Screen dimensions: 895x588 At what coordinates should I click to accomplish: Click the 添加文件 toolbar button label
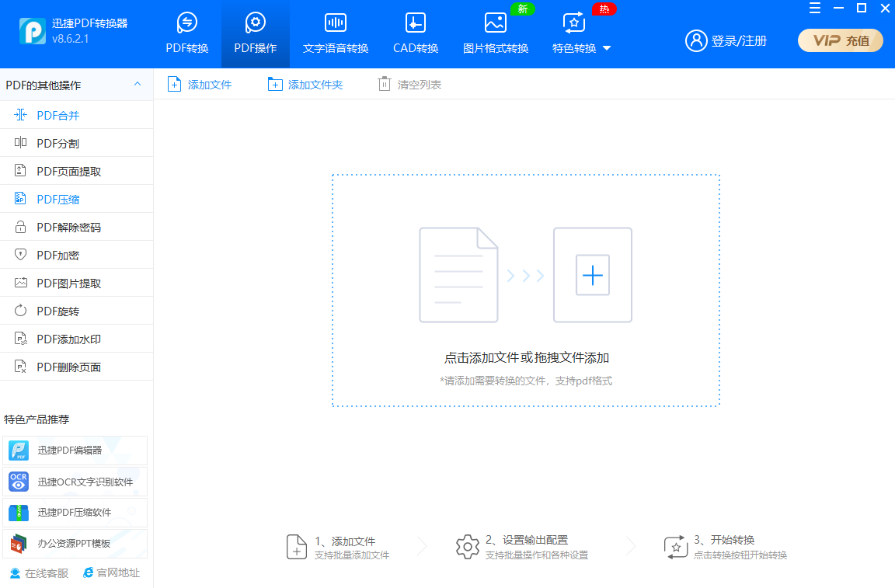click(210, 85)
